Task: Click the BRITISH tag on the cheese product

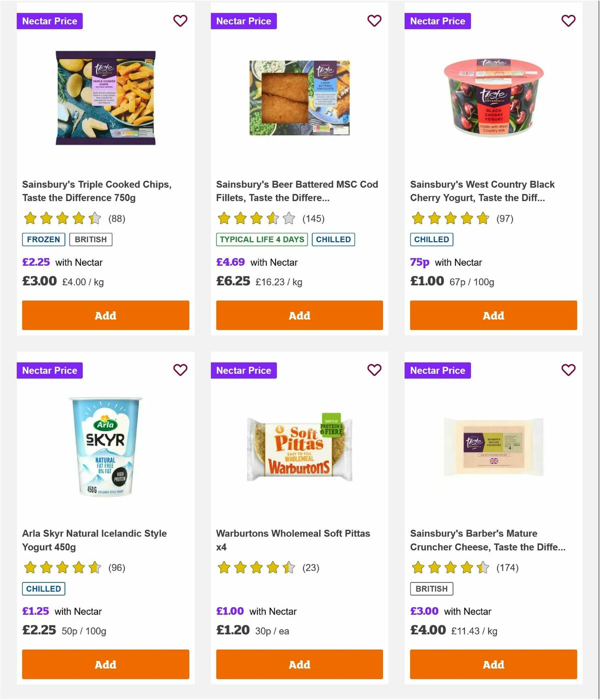Action: coord(431,589)
